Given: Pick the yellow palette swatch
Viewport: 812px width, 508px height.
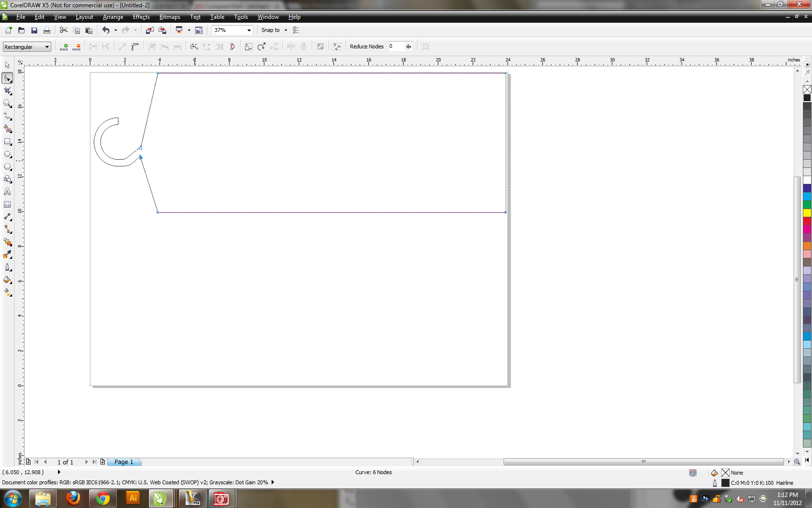Looking at the screenshot, I should click(x=807, y=213).
